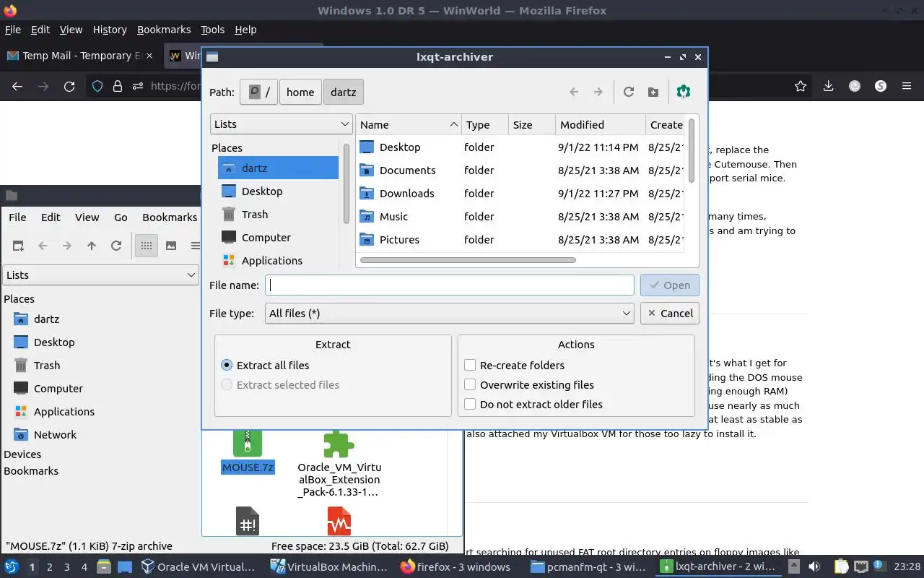Click the Cancel button
924x578 pixels.
click(x=669, y=313)
